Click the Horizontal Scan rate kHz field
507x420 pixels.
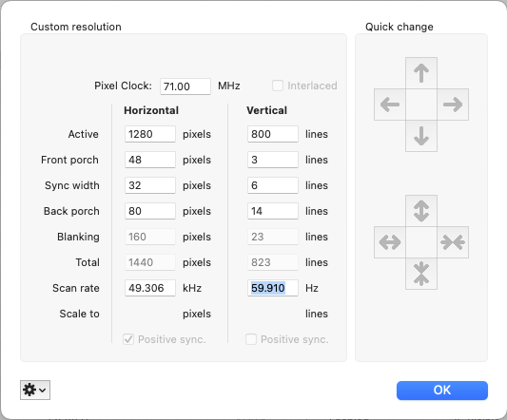[x=150, y=288]
